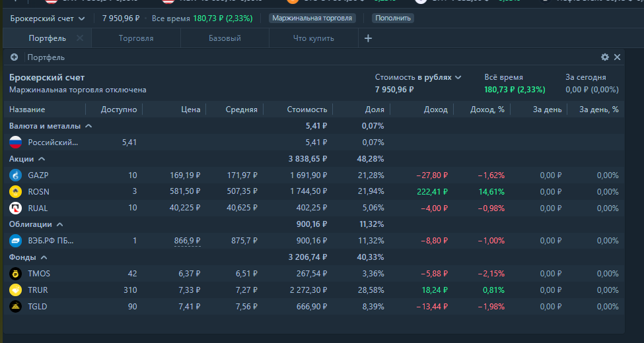The width and height of the screenshot is (644, 343).
Task: Click Фонды share 40,33%
Action: coord(371,257)
